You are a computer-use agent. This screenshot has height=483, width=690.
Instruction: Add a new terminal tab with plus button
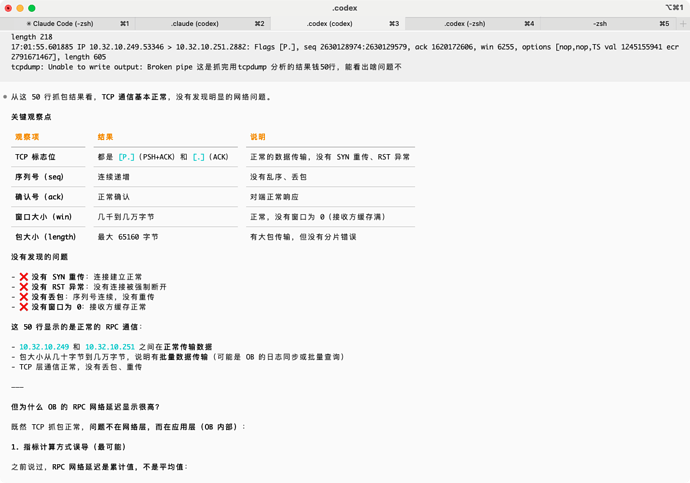[x=683, y=24]
